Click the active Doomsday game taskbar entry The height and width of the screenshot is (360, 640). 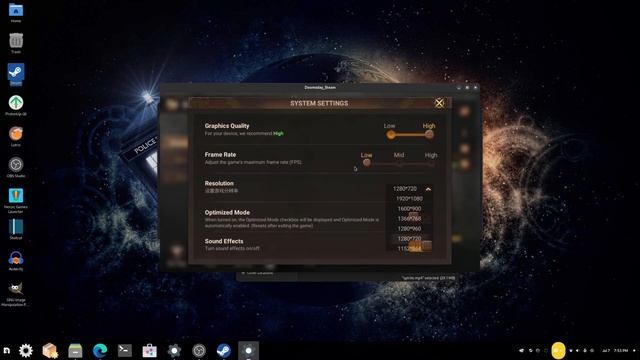coord(249,350)
